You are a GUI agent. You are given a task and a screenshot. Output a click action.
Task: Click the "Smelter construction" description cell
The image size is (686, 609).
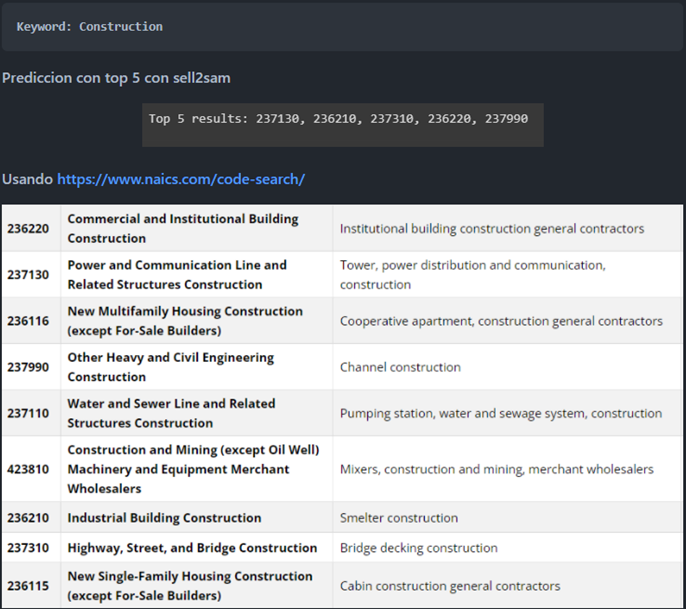399,518
